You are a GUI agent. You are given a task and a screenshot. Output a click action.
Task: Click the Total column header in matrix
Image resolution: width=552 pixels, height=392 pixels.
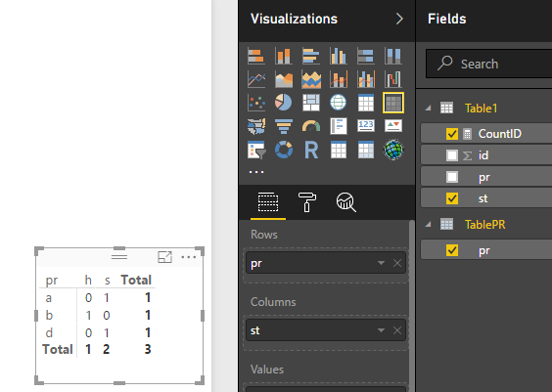tap(136, 281)
